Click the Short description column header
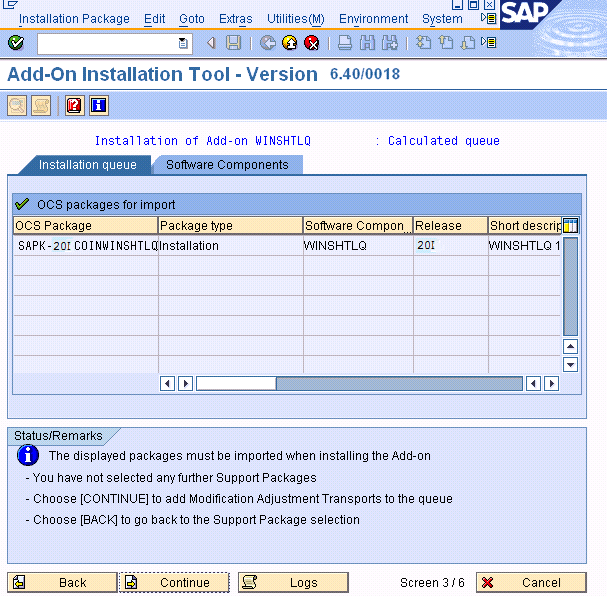The image size is (607, 603). (x=525, y=225)
